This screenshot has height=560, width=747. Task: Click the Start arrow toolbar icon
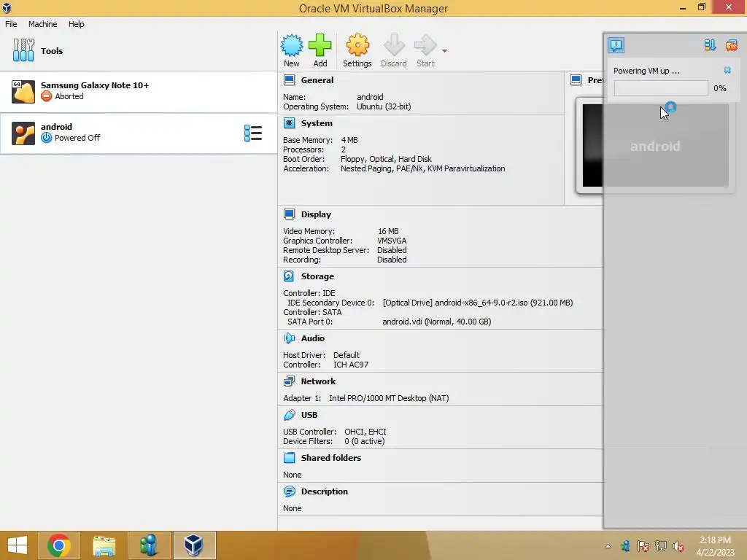tap(425, 46)
